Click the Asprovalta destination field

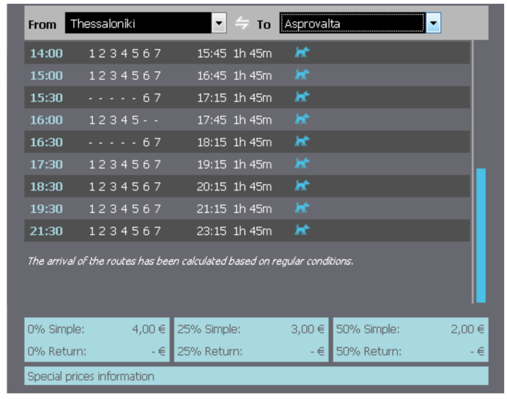(352, 23)
